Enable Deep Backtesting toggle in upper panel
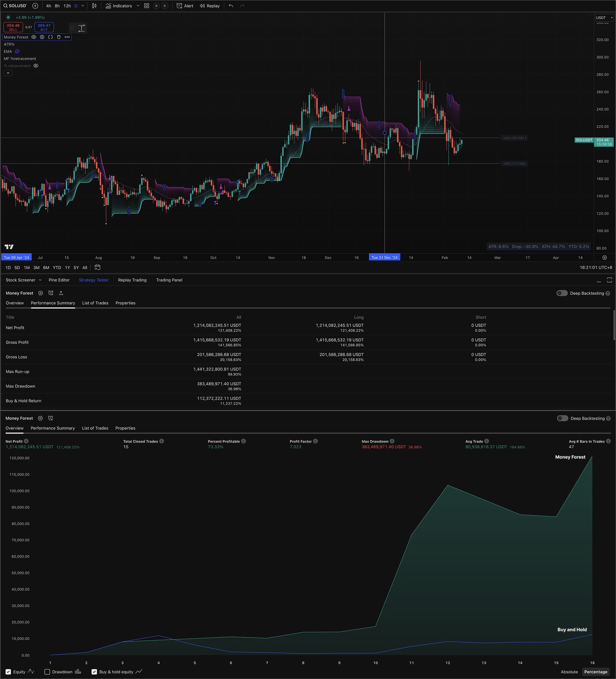 click(562, 293)
